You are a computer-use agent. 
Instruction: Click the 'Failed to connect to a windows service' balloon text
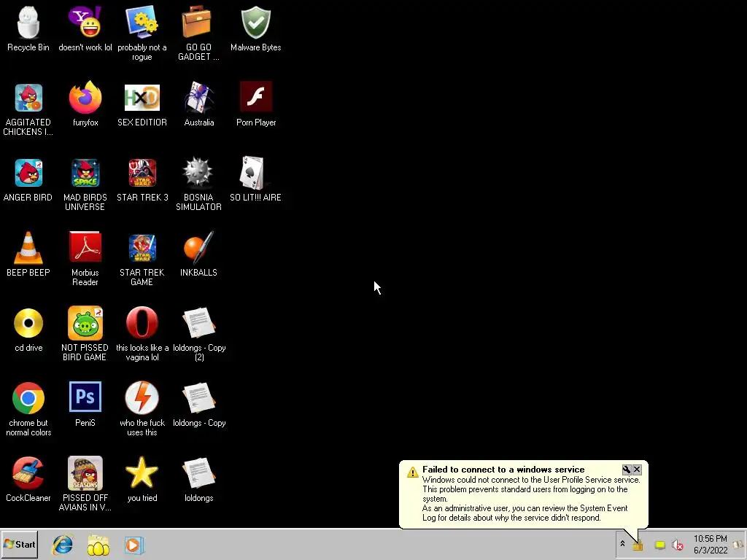point(503,470)
